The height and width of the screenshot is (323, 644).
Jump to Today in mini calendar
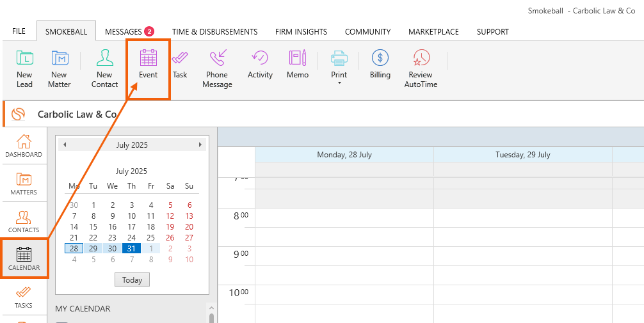pyautogui.click(x=132, y=280)
